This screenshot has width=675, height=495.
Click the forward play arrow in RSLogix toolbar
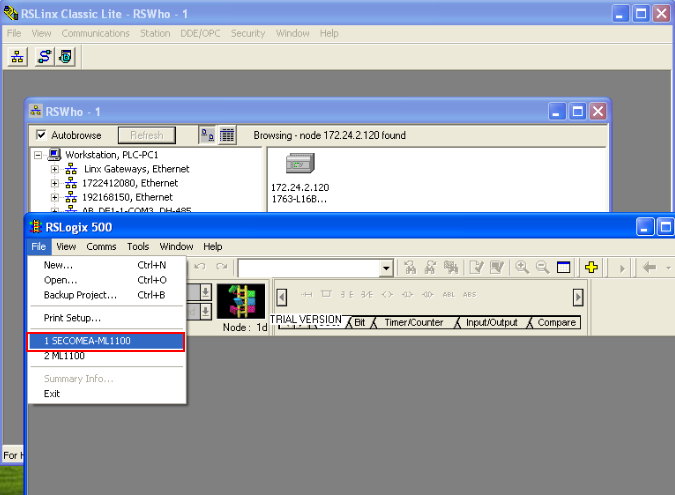622,269
